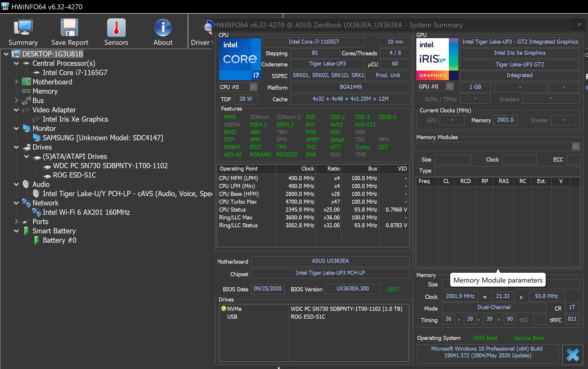Select ROG ESD-S1C tree item
588x369 pixels.
(74, 175)
